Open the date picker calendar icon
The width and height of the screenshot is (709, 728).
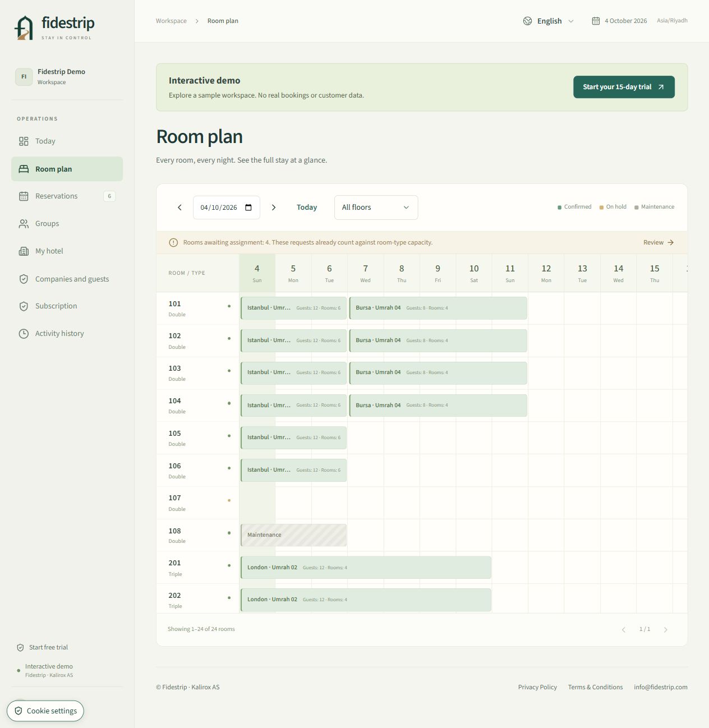pos(248,208)
